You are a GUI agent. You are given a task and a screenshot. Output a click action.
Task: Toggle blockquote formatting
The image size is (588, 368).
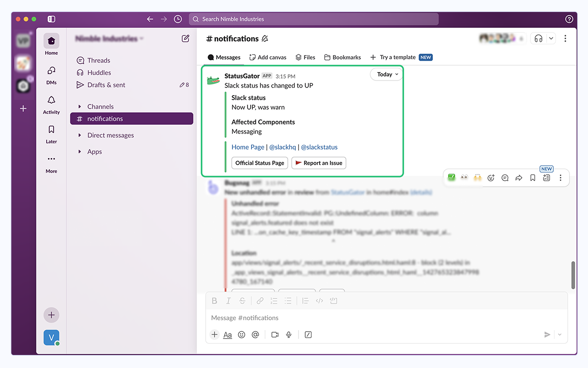(x=305, y=301)
